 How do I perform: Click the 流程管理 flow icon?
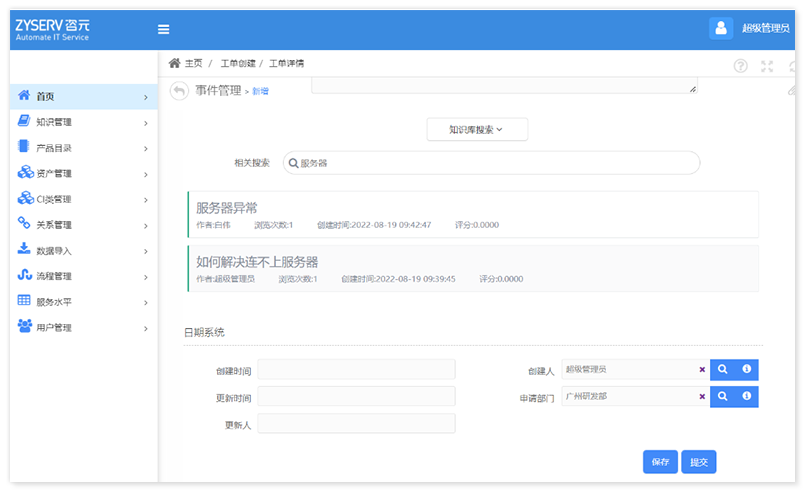point(24,275)
